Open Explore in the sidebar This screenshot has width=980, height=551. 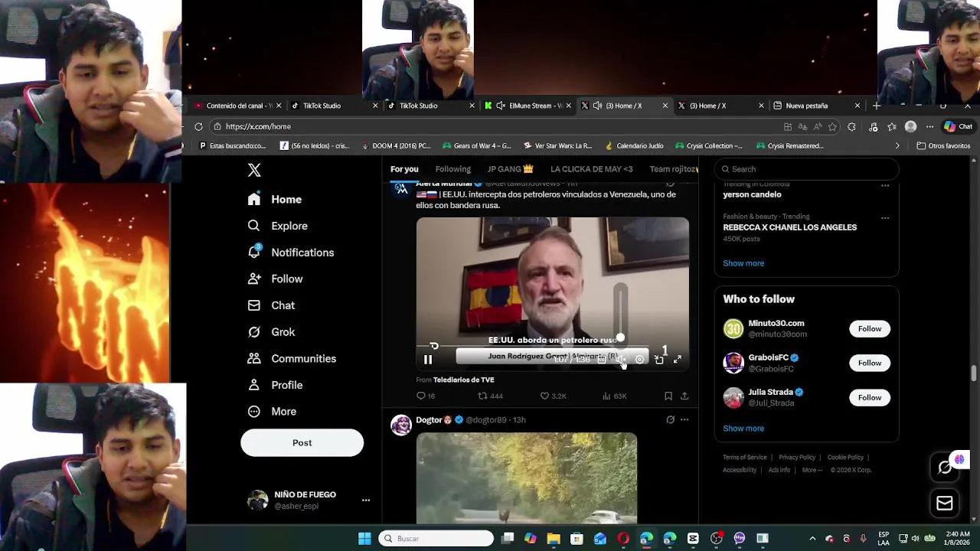tap(277, 226)
